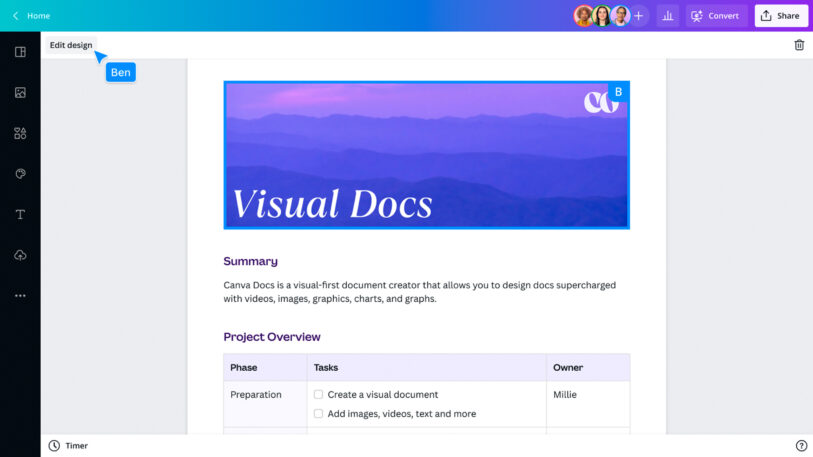Add collaborator with plus button
The height and width of the screenshot is (457, 813).
639,16
